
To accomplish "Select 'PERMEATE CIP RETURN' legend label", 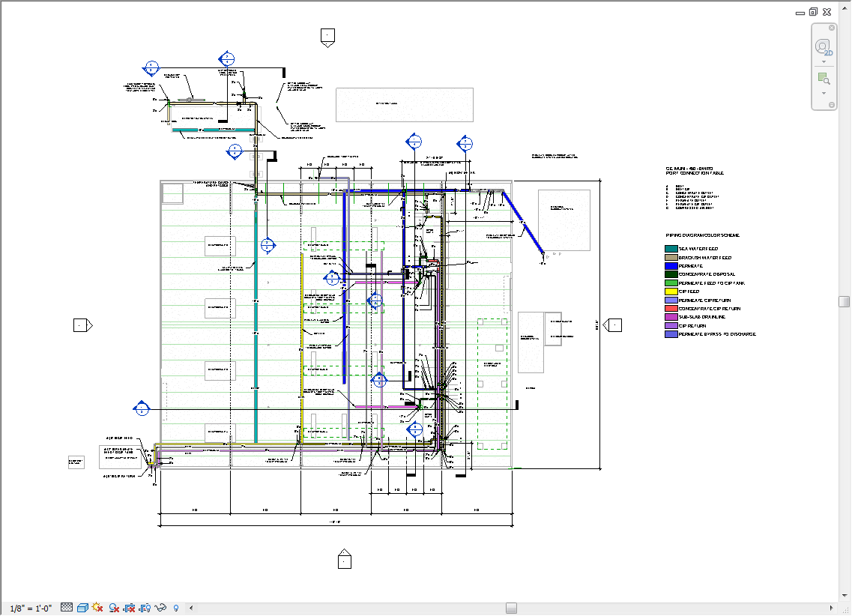I will pos(704,301).
